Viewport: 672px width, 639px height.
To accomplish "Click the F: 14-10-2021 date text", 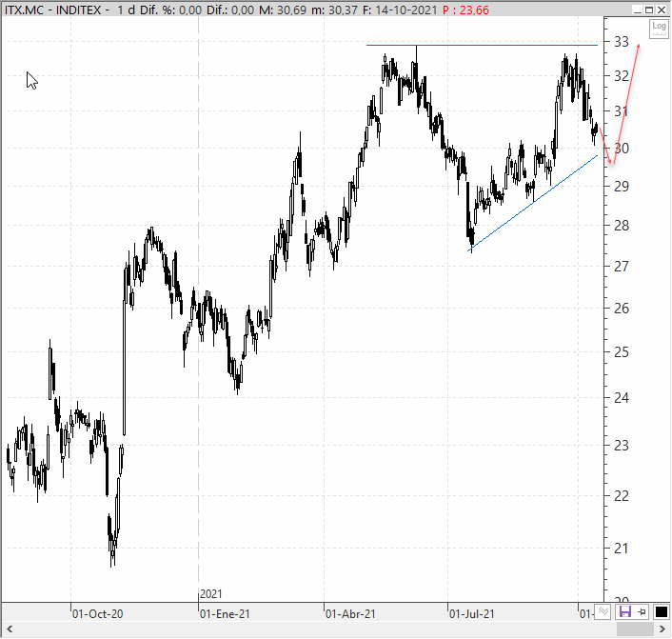I will 400,10.
